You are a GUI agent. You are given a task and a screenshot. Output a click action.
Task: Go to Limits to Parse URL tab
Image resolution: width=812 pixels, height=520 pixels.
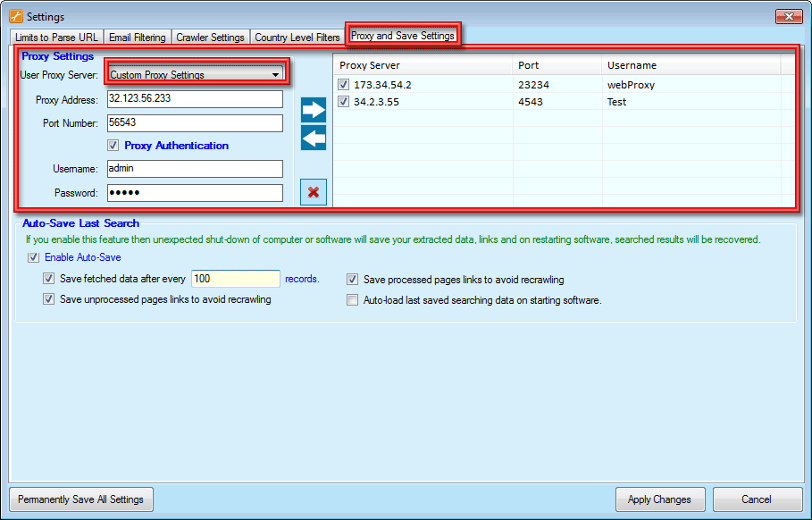coord(57,38)
